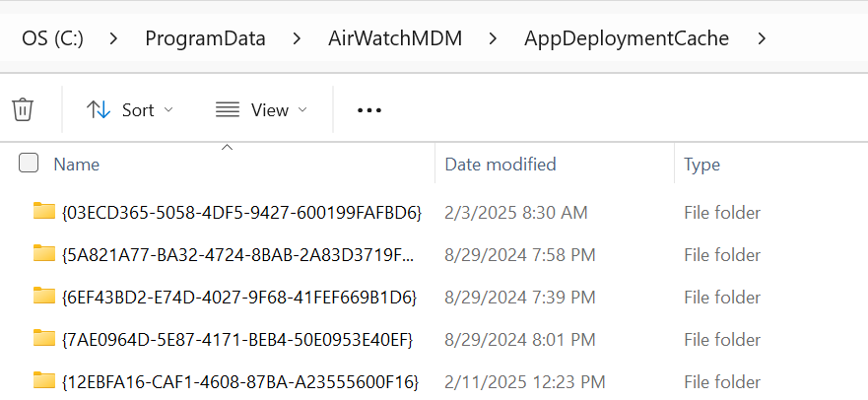Image resolution: width=868 pixels, height=400 pixels.
Task: Select the {12EBFA16-CAF1-4608-87BA-A23555600F16} folder name
Action: tap(239, 381)
